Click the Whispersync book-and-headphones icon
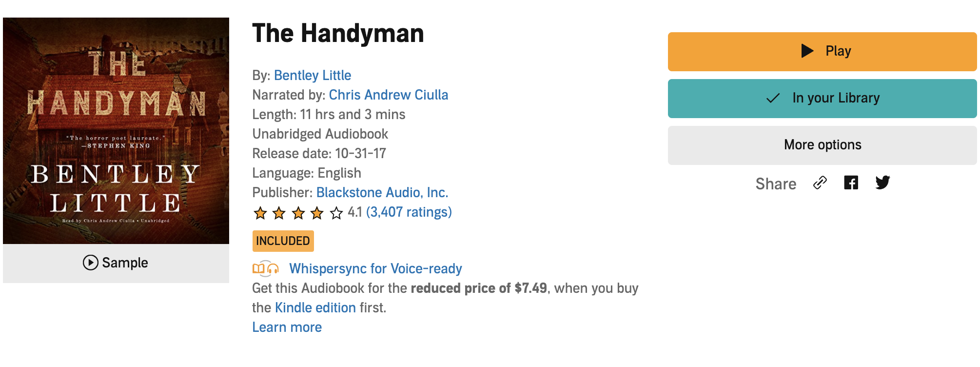 click(266, 268)
